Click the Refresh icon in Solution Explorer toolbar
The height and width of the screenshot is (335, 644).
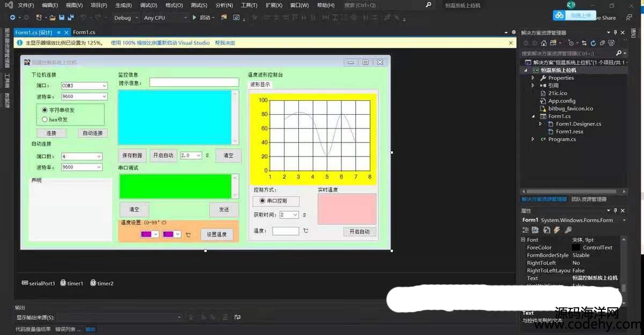593,43
